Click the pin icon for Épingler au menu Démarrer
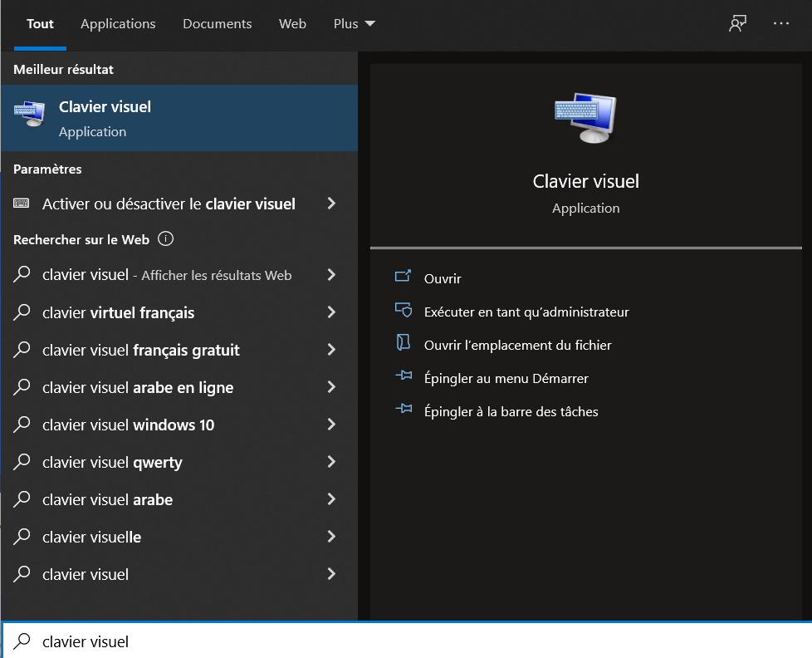 point(404,376)
